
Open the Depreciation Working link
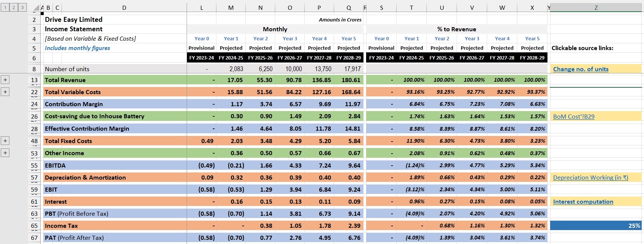click(590, 178)
